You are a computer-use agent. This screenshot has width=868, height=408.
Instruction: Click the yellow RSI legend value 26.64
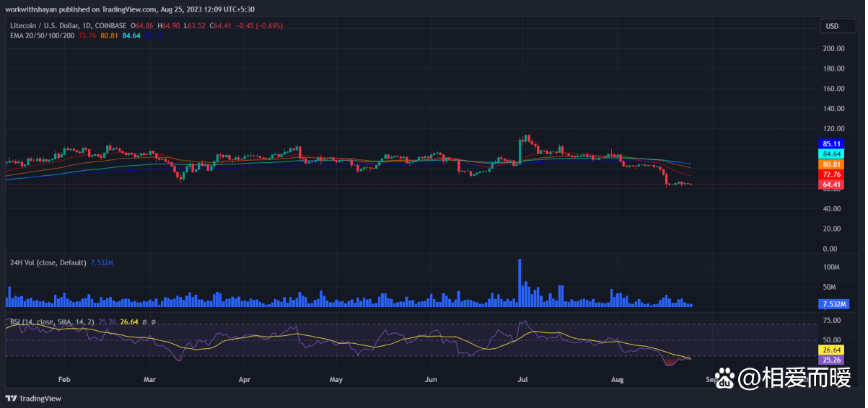pos(128,321)
